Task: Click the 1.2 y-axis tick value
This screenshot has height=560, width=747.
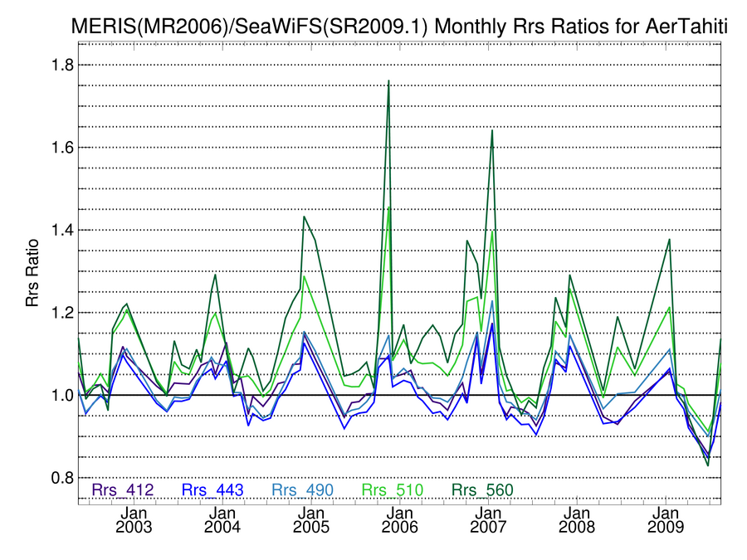Action: click(62, 313)
